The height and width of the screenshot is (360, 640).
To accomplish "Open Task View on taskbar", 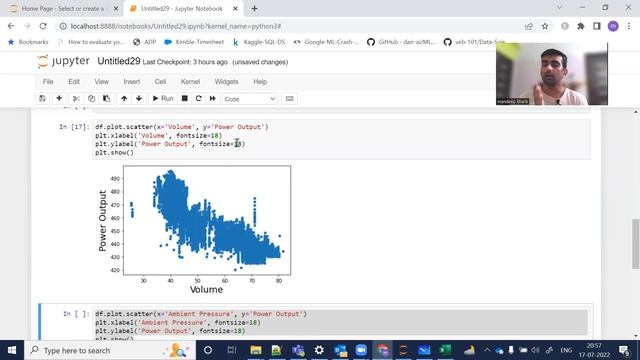I will click(x=231, y=350).
